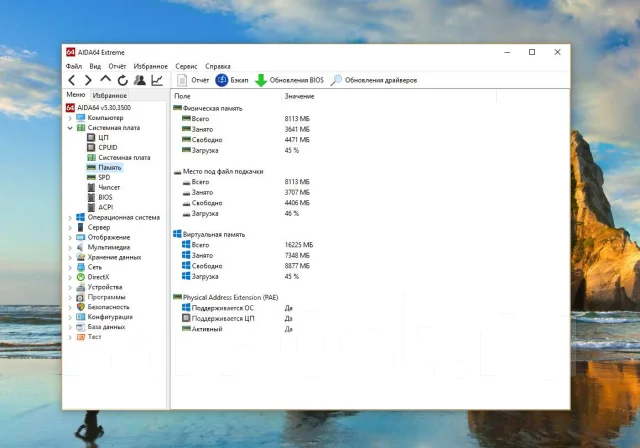Go back with the left arrow button
Screen dimensions: 640x448
pyautogui.click(x=72, y=80)
